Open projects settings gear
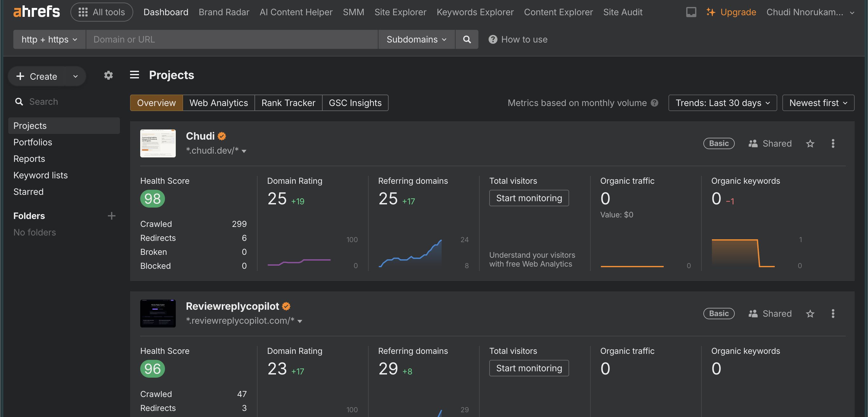 click(x=108, y=75)
